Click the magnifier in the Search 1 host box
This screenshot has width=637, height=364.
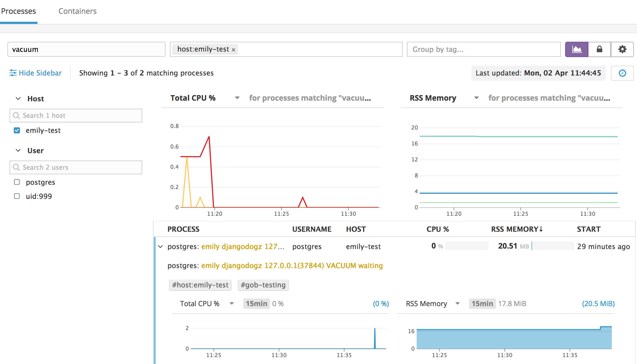16,115
